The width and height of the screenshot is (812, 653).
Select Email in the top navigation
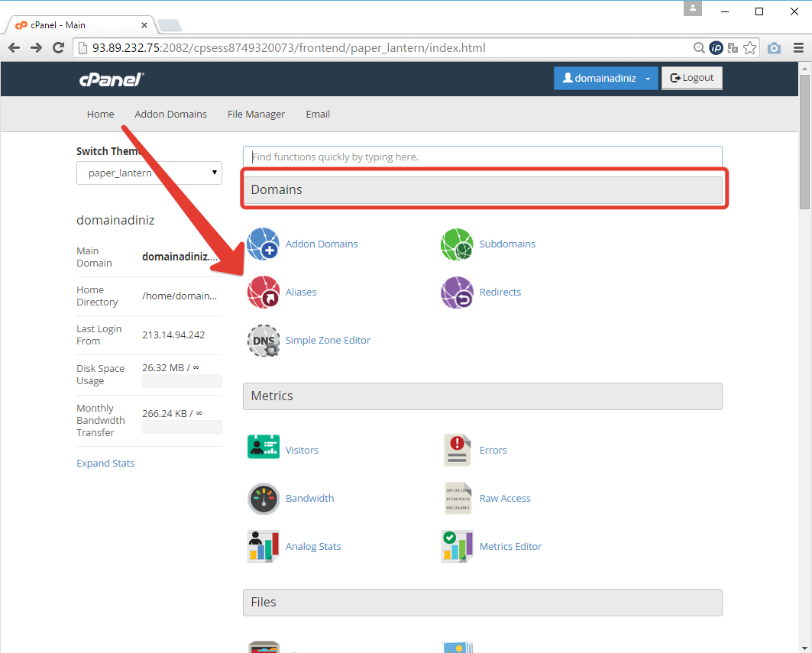(318, 115)
